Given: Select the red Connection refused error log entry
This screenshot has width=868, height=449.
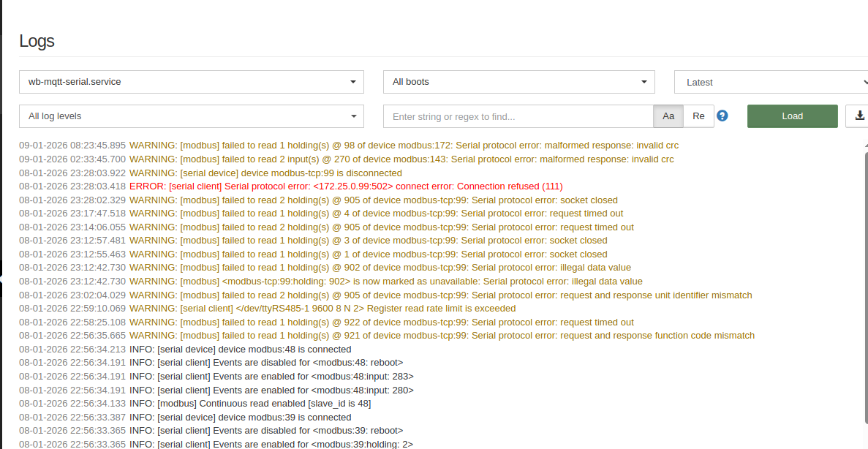Looking at the screenshot, I should 346,186.
